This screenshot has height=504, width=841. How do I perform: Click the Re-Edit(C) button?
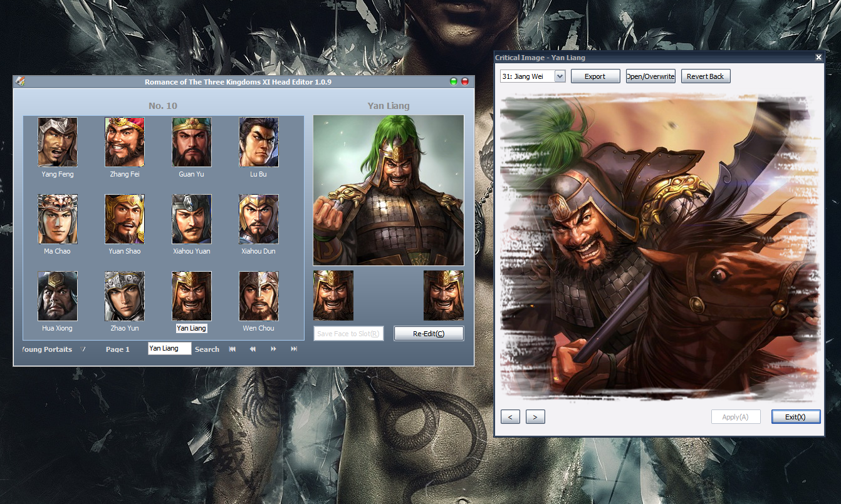click(x=429, y=334)
